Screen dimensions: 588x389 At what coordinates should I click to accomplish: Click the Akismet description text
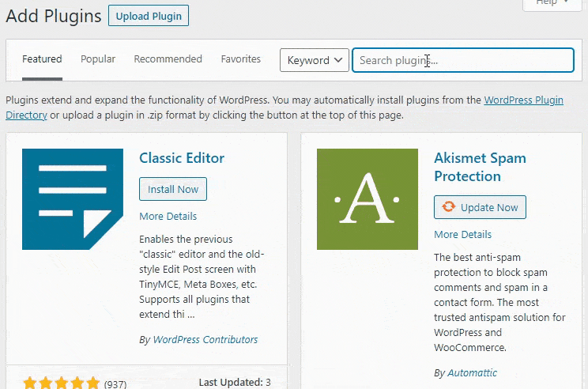(x=499, y=302)
